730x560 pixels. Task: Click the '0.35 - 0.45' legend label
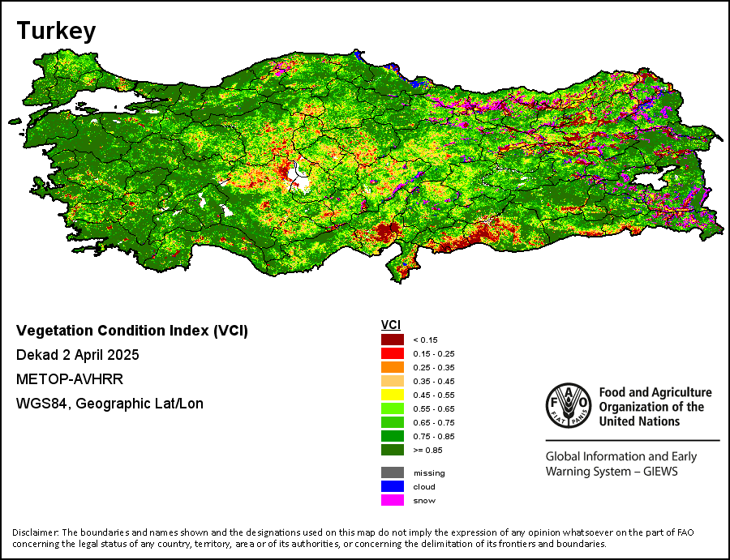434,382
